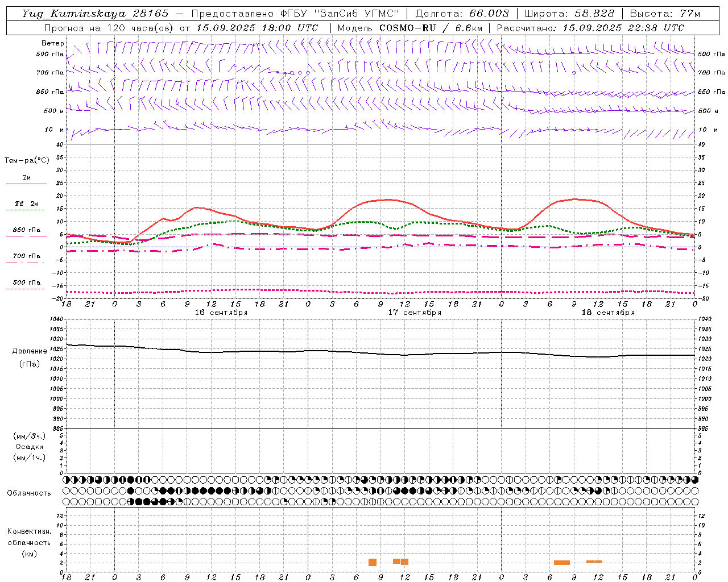
Task: Click the dotted pink line sample under 500 гПа legend
Action: pos(25,289)
